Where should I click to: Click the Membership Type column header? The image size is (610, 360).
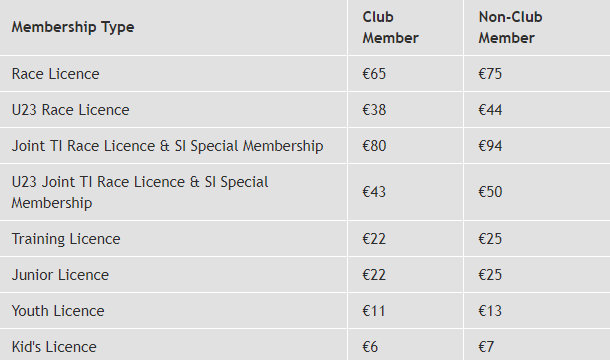73,27
